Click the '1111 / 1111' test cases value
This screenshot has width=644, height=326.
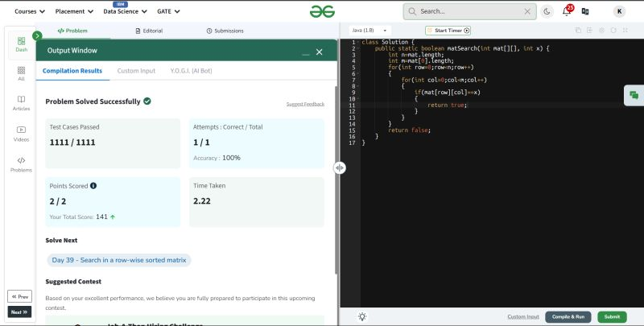72,142
